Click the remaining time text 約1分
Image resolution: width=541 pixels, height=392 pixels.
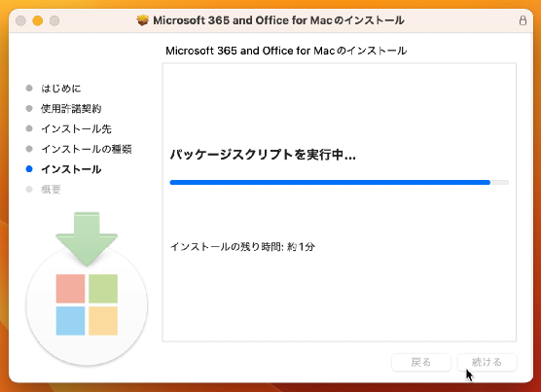coord(301,247)
